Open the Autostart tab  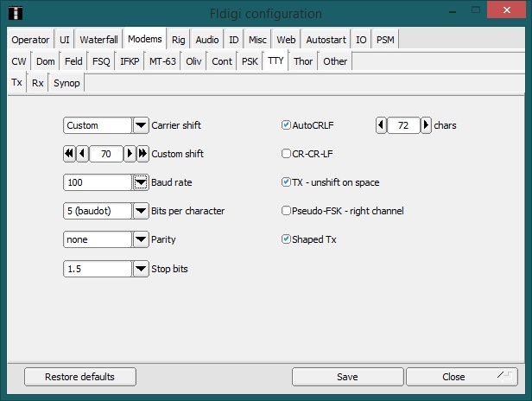coord(326,40)
